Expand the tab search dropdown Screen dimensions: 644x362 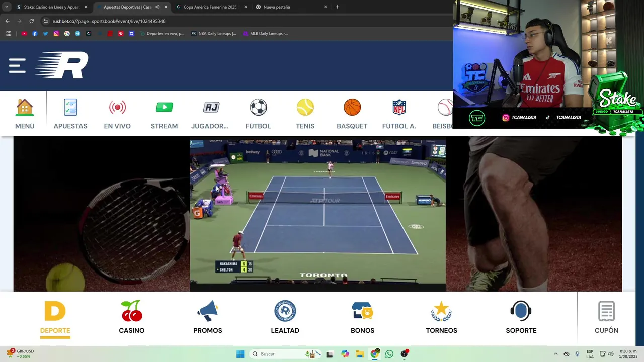(x=7, y=7)
